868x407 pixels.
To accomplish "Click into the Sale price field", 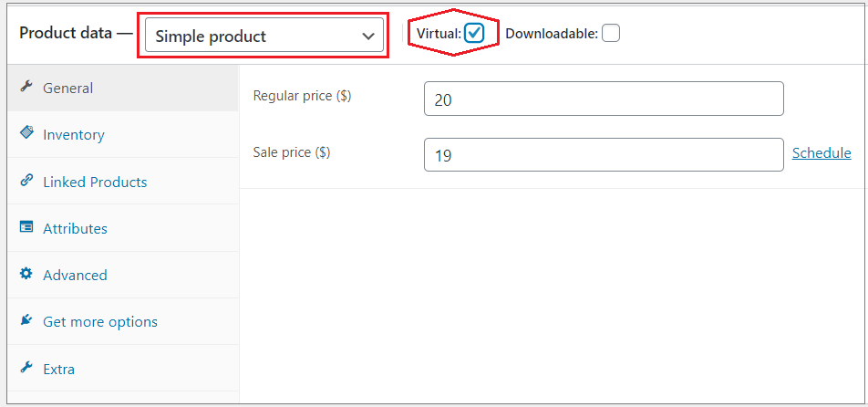I will pyautogui.click(x=604, y=154).
